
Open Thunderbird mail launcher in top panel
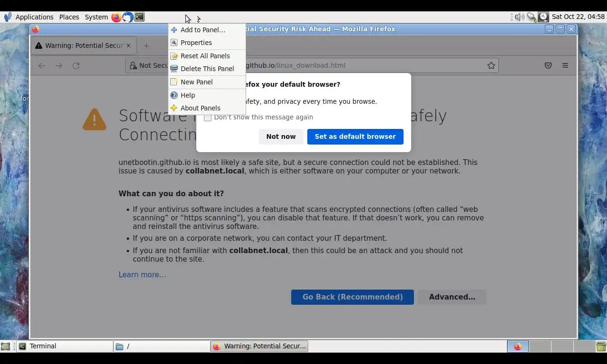pyautogui.click(x=128, y=17)
